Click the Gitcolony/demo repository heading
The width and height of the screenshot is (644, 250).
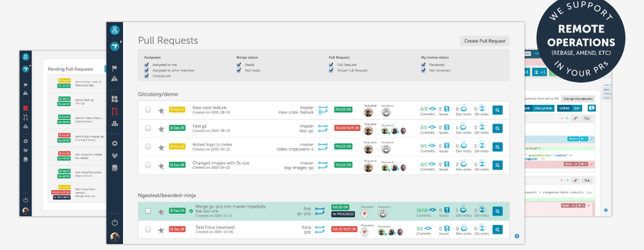tap(158, 94)
